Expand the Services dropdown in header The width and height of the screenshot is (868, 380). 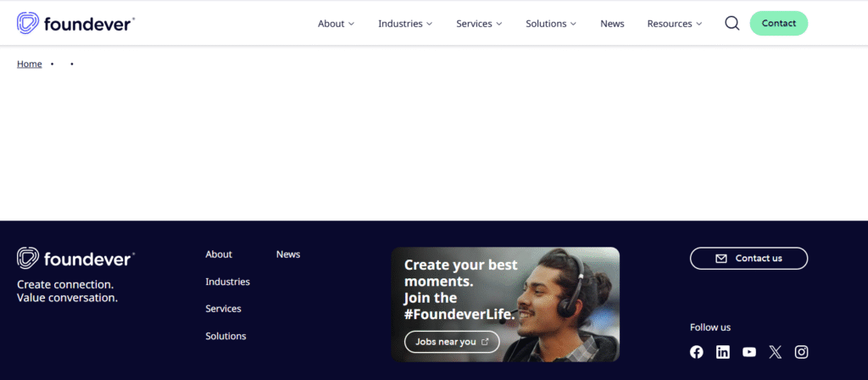click(479, 24)
